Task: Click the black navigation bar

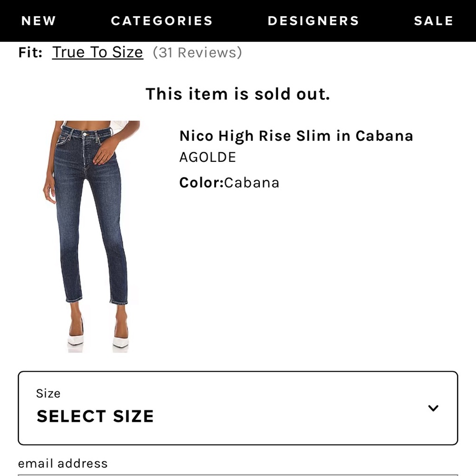Action: point(238,20)
